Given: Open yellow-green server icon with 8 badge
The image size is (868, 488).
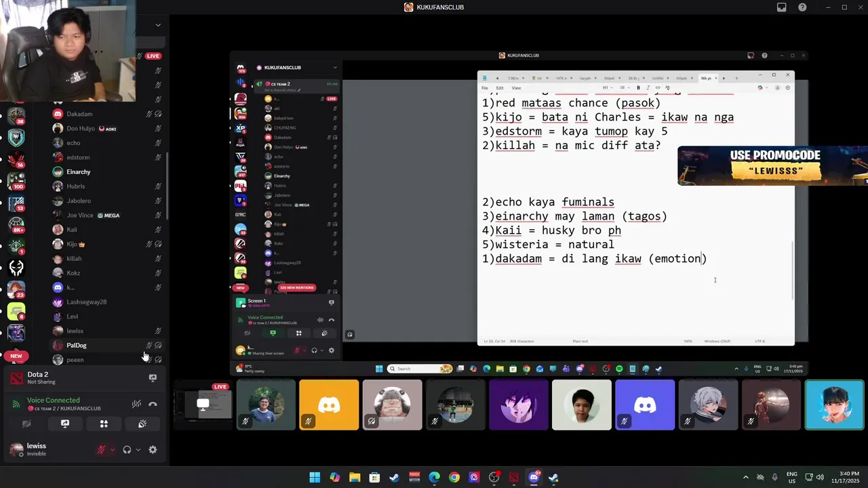Looking at the screenshot, I should click(16, 311).
